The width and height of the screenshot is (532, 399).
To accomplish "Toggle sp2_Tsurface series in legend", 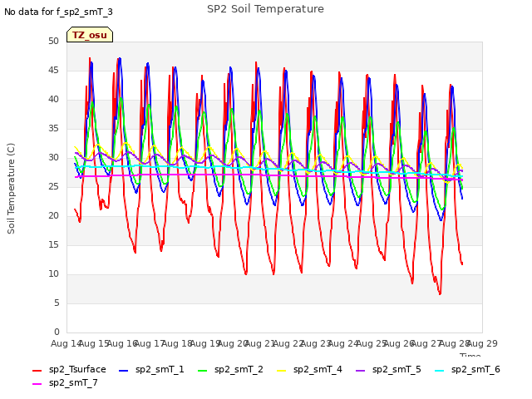I will (70, 369).
